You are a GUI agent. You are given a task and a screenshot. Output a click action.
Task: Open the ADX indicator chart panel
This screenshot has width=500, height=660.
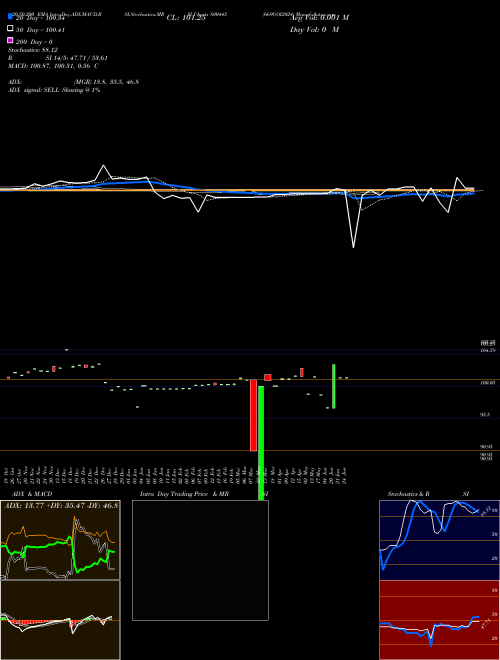tap(60, 540)
